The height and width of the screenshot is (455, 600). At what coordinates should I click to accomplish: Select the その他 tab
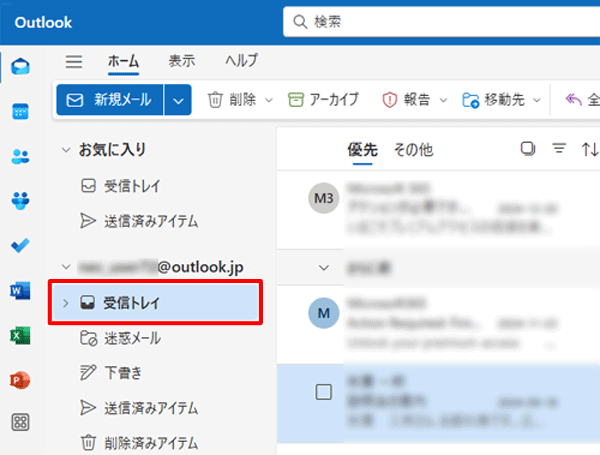pos(413,150)
